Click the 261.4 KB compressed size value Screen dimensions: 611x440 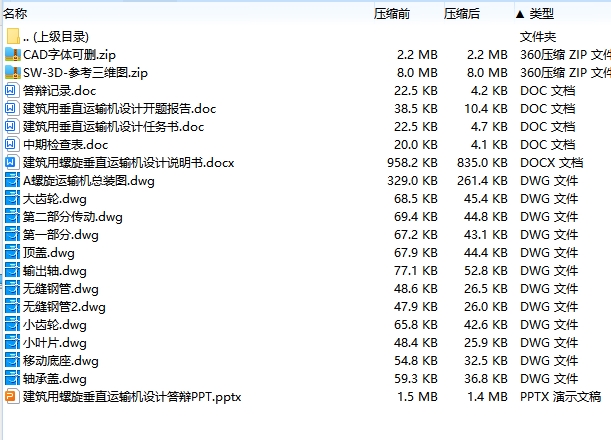[x=482, y=180]
